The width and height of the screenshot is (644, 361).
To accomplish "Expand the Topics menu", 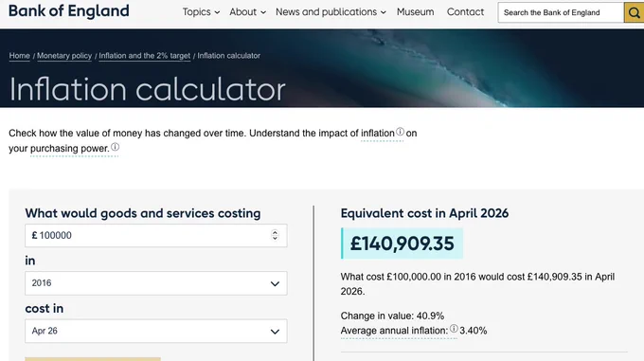I will [201, 12].
